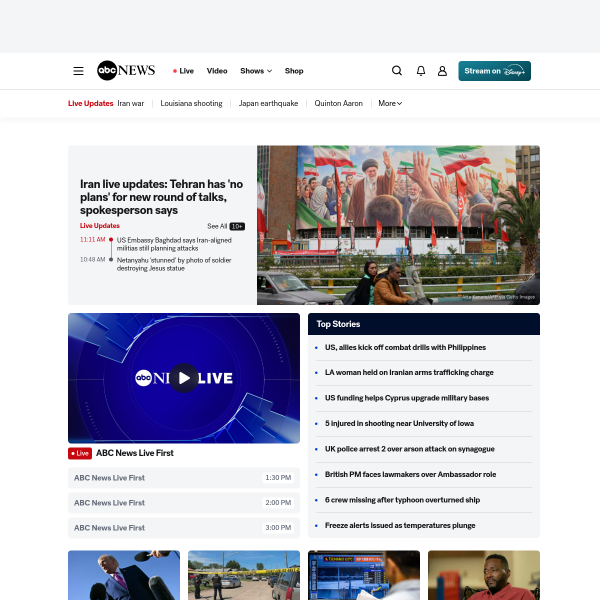Open US, allies combat drills Philippines story
Screen dimensions: 600x600
pyautogui.click(x=405, y=347)
